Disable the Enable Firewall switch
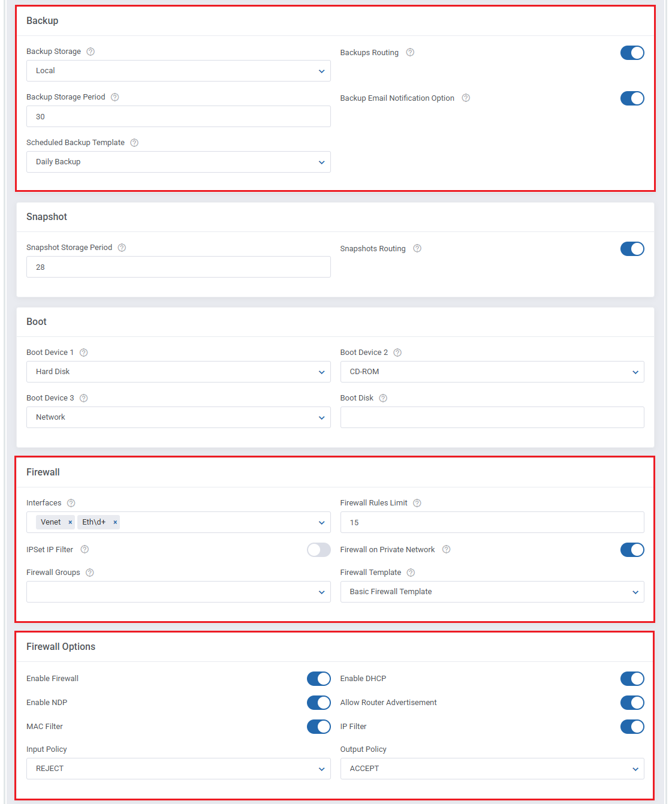 [x=318, y=679]
